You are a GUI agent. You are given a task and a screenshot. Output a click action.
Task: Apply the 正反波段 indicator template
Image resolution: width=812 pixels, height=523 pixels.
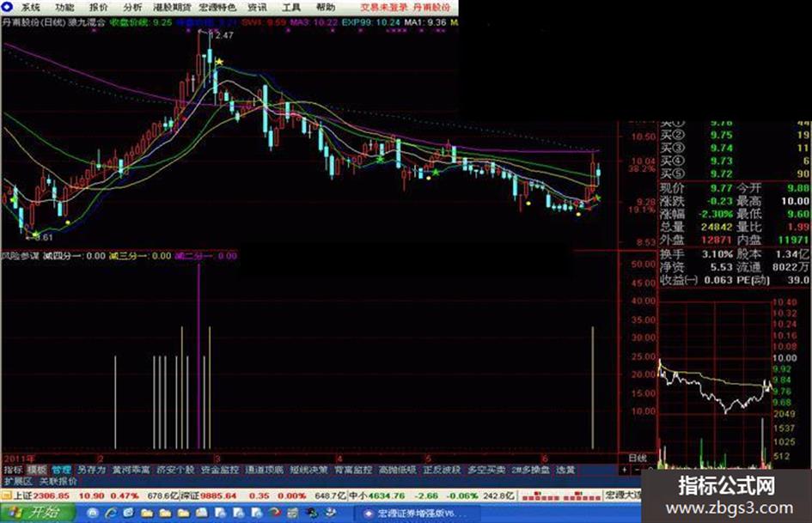point(442,470)
